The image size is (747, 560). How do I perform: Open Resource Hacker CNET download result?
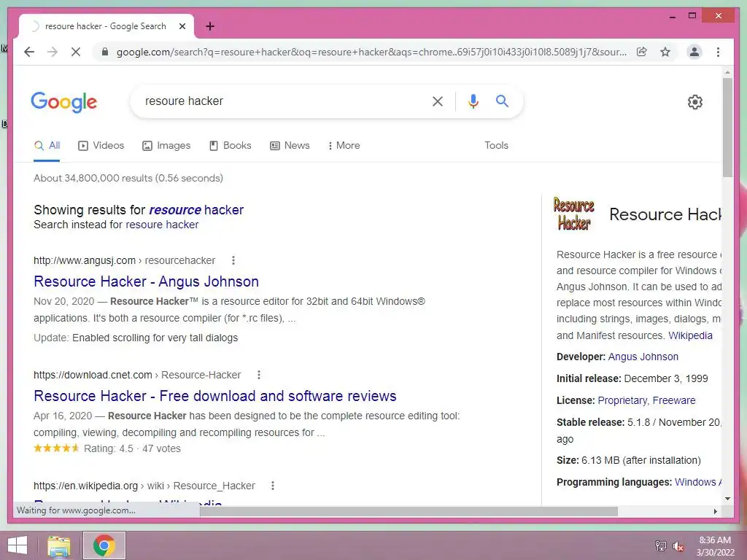coord(215,396)
